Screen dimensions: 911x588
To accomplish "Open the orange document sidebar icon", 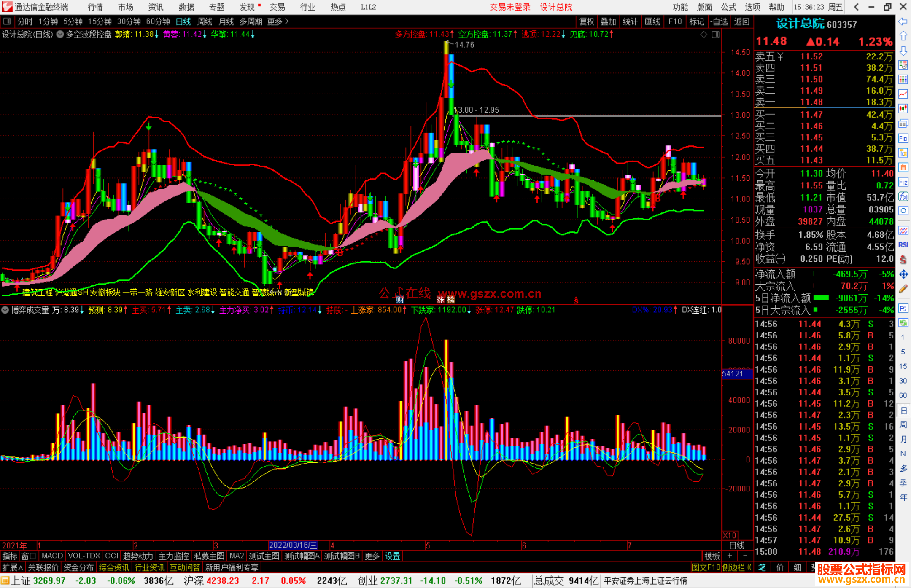I will (x=903, y=167).
